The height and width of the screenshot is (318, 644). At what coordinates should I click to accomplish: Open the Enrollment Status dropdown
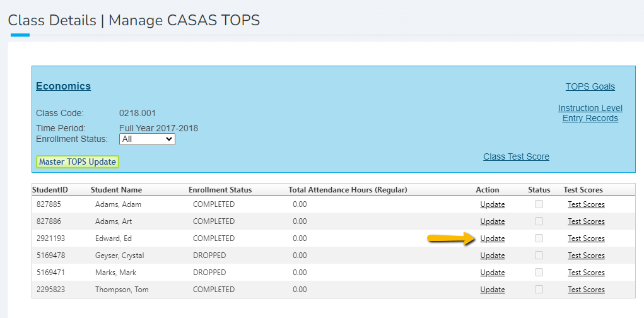pyautogui.click(x=147, y=139)
